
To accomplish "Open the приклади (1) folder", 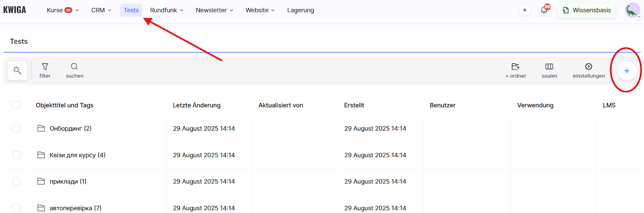I will click(68, 182).
